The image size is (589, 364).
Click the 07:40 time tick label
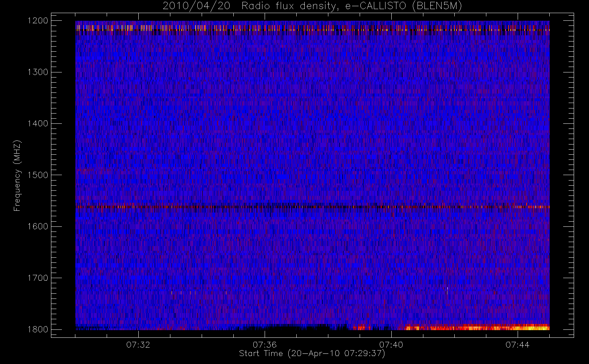pyautogui.click(x=391, y=345)
